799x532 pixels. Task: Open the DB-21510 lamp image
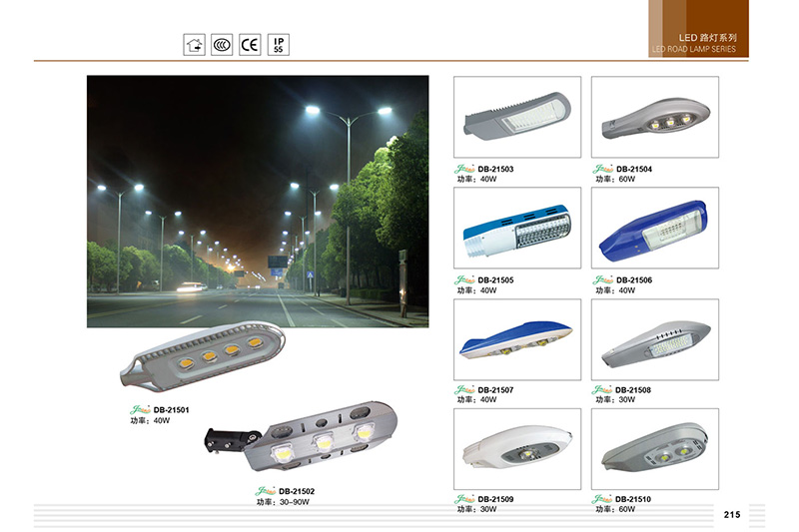click(655, 449)
